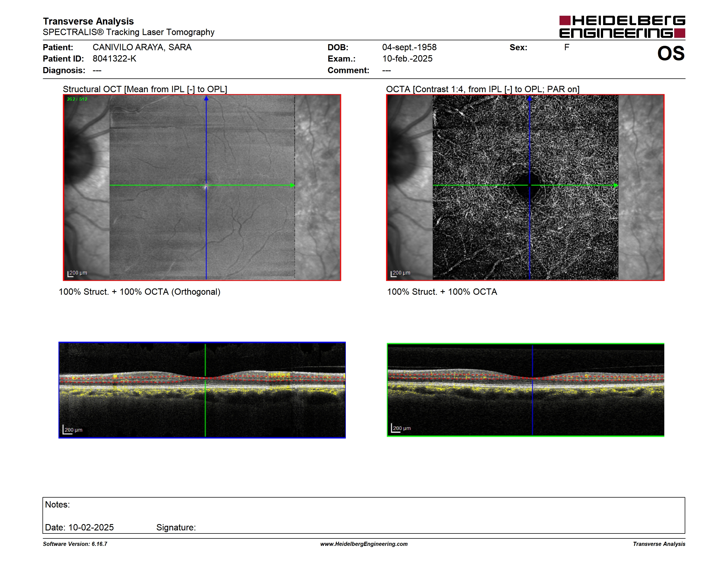Click the OCTA angiography en-face image
This screenshot has height=563, width=728.
[525, 187]
